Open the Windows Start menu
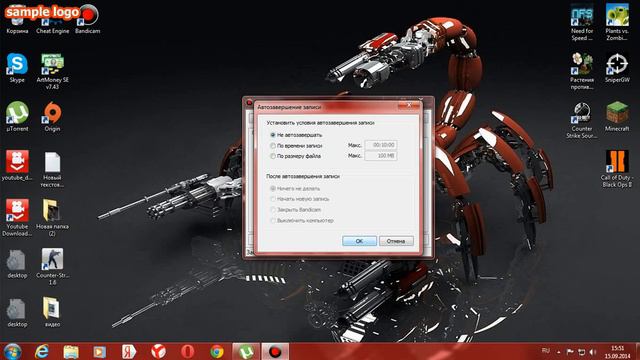This screenshot has width=640, height=360. click(12, 351)
